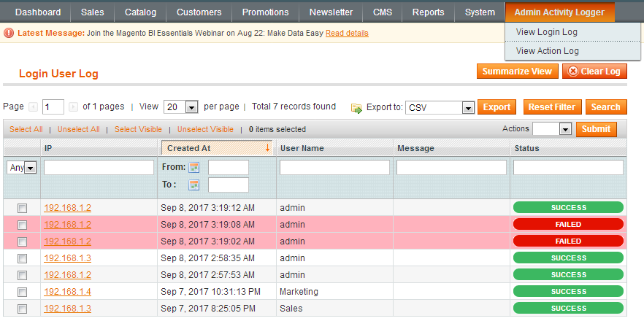Open the To date calendar picker

pyautogui.click(x=194, y=185)
